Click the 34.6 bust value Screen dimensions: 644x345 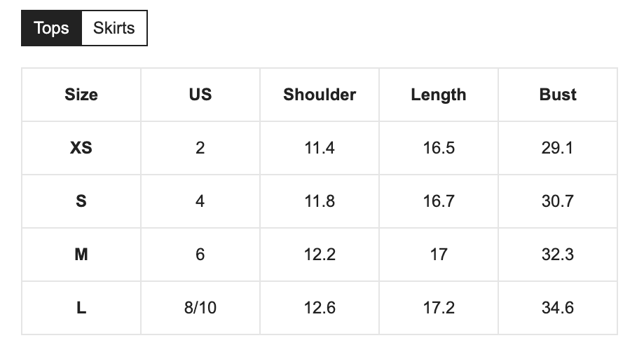(558, 308)
